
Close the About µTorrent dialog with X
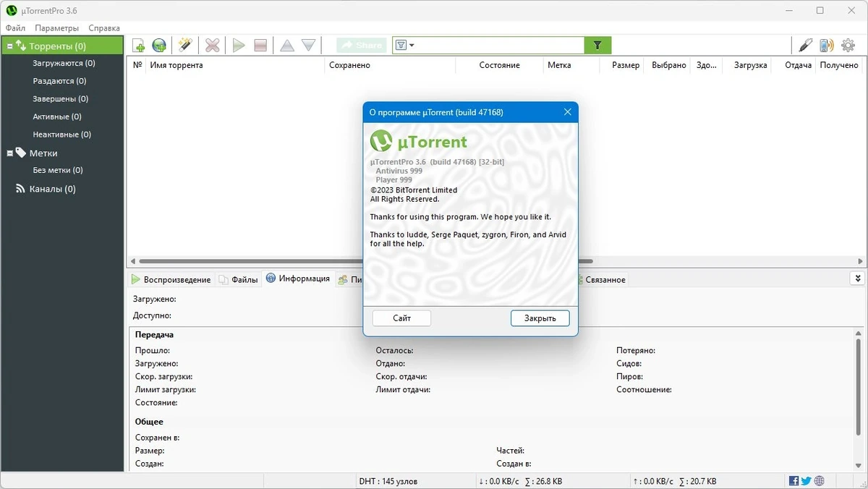point(567,112)
